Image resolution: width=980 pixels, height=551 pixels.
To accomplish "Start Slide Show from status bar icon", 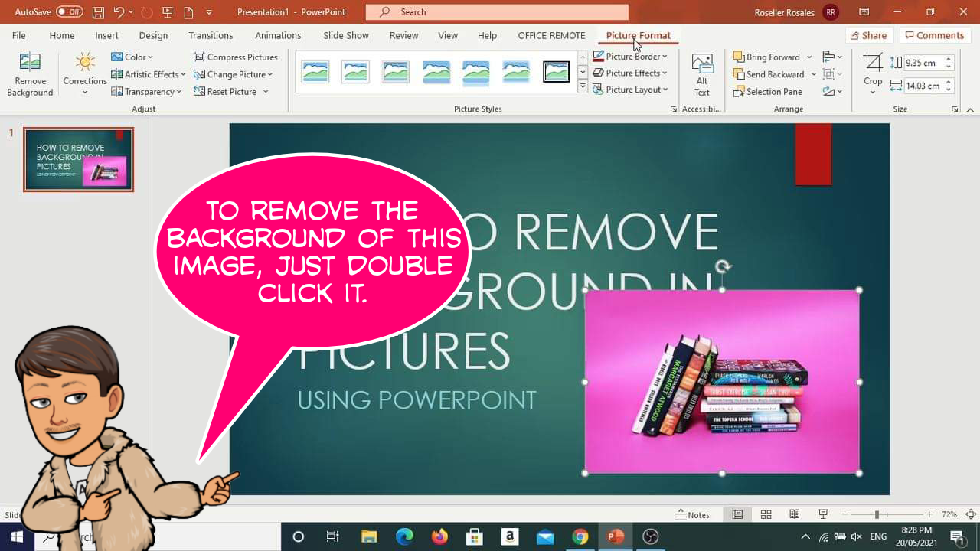I will click(823, 515).
